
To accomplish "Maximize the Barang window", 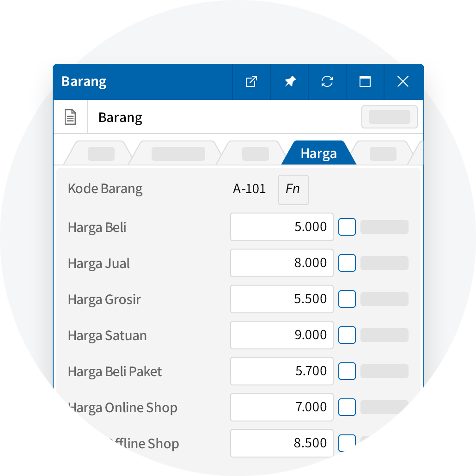I will [365, 82].
